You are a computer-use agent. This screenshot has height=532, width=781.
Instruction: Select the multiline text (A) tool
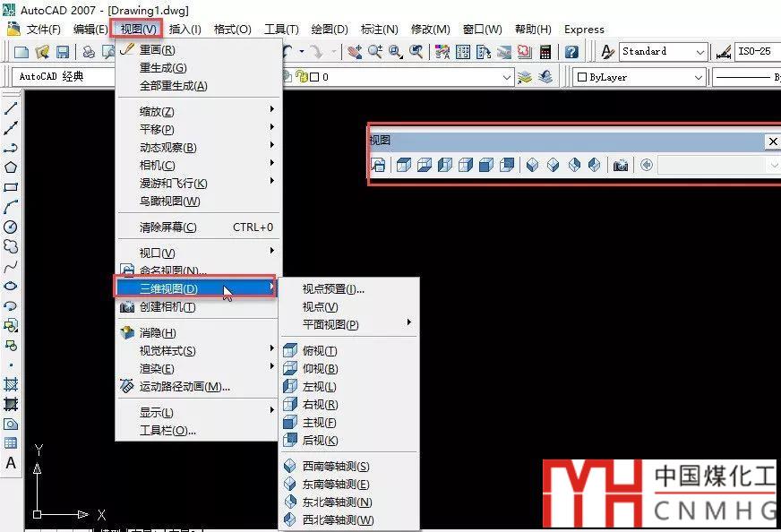[x=11, y=463]
